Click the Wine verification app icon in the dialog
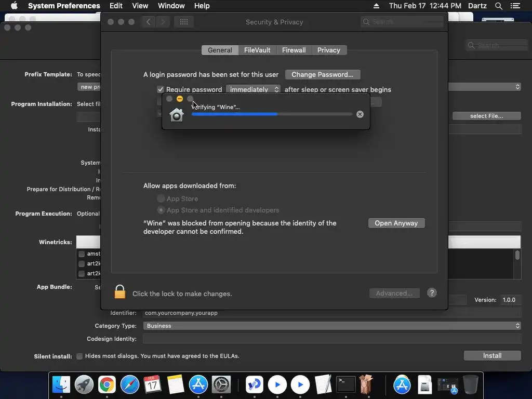532x399 pixels. pyautogui.click(x=177, y=115)
